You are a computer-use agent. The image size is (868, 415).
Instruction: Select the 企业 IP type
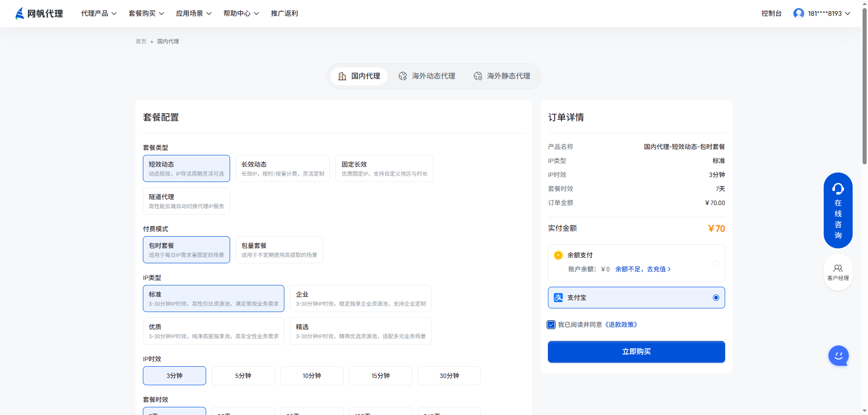click(360, 298)
